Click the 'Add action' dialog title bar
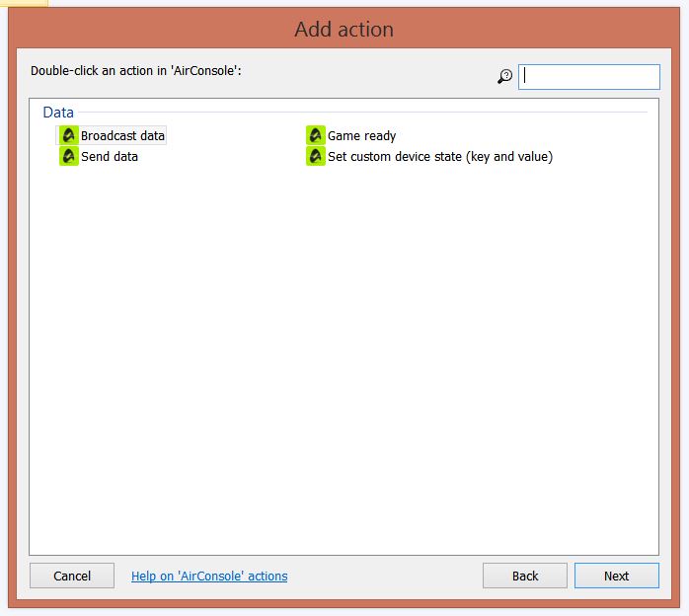The height and width of the screenshot is (616, 689). tap(344, 30)
